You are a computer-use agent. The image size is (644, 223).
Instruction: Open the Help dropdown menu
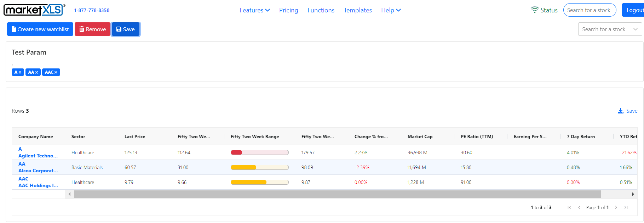pyautogui.click(x=391, y=10)
